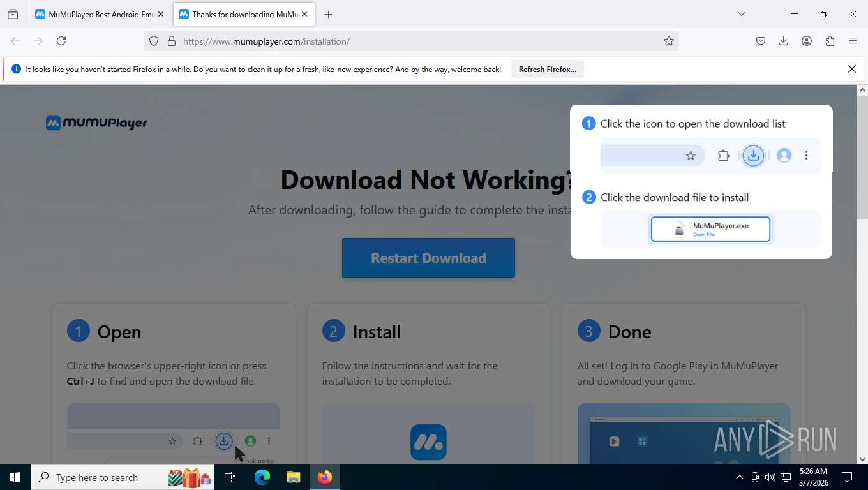Open tracking protection shield icon

tap(154, 41)
